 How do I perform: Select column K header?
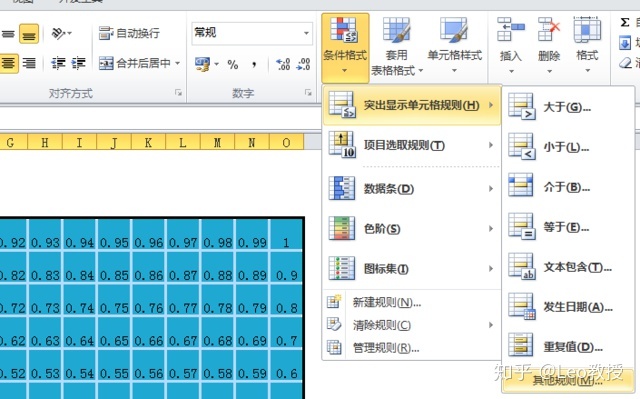click(149, 142)
